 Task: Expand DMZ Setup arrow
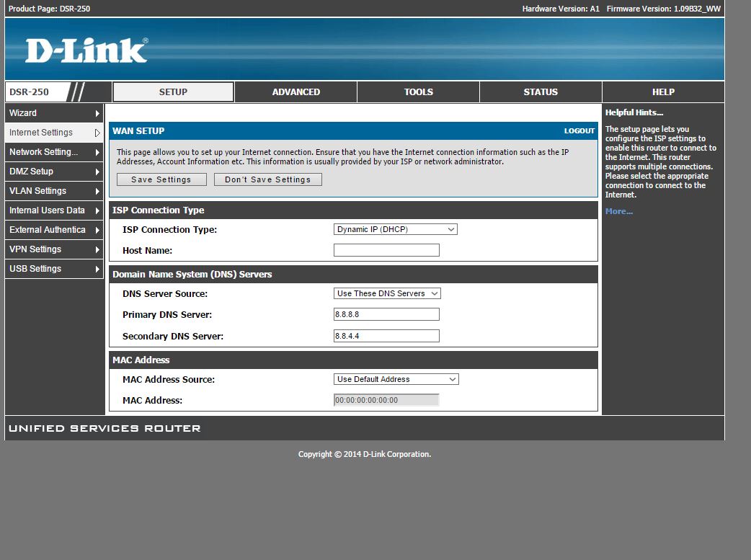pos(97,172)
